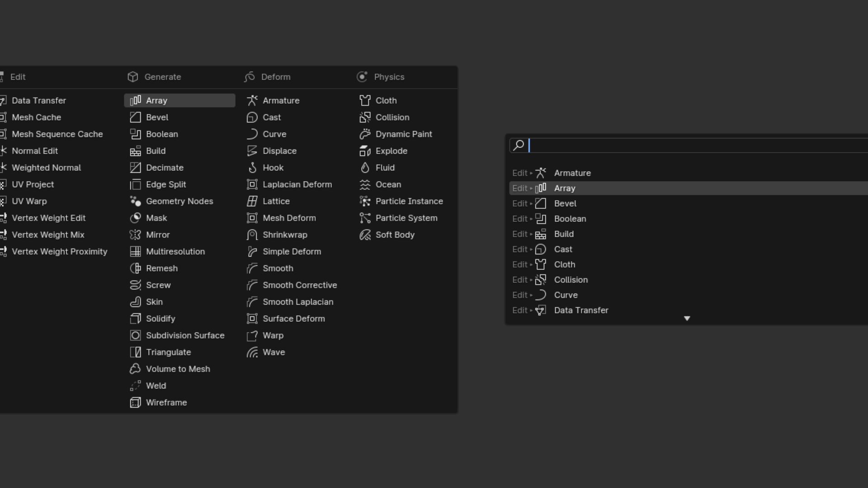Add the Solidify modifier

tap(179, 319)
